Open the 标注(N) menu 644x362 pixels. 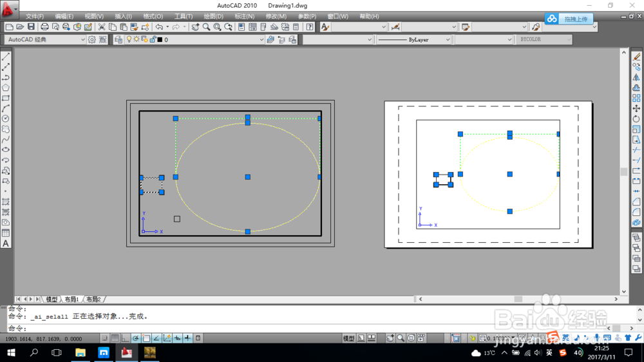pyautogui.click(x=244, y=17)
